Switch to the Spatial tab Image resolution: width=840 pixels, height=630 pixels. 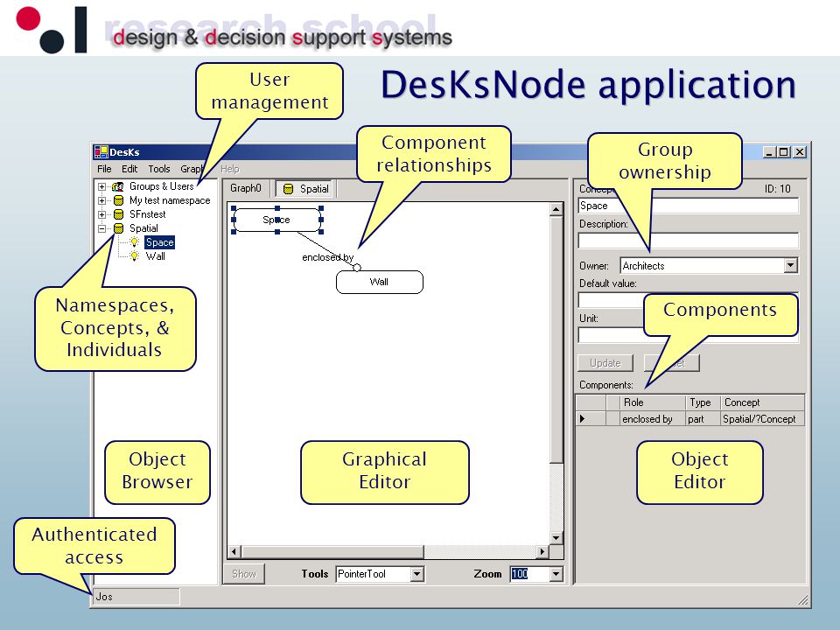pos(304,189)
